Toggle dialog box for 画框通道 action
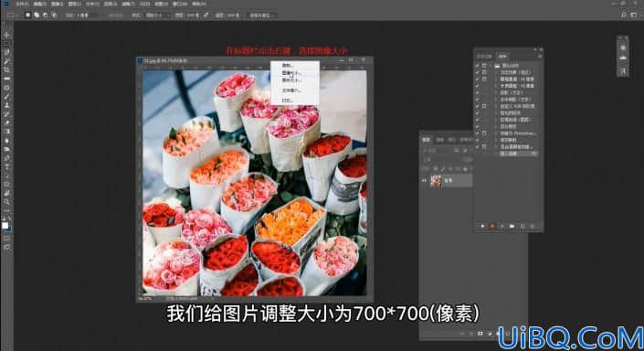 point(484,79)
